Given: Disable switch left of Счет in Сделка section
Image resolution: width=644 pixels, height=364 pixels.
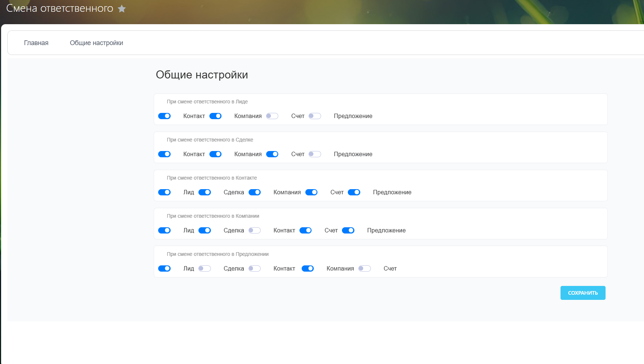Looking at the screenshot, I should click(x=272, y=154).
